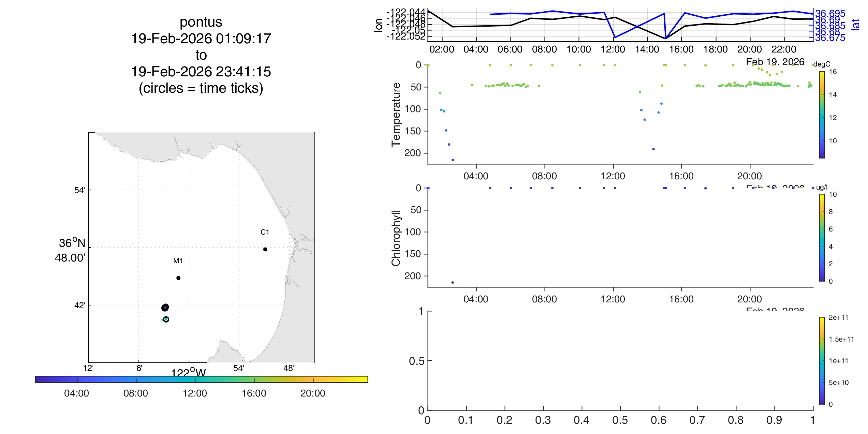
Task: Click the cyan ringed time-tick circle on map
Action: point(166,319)
